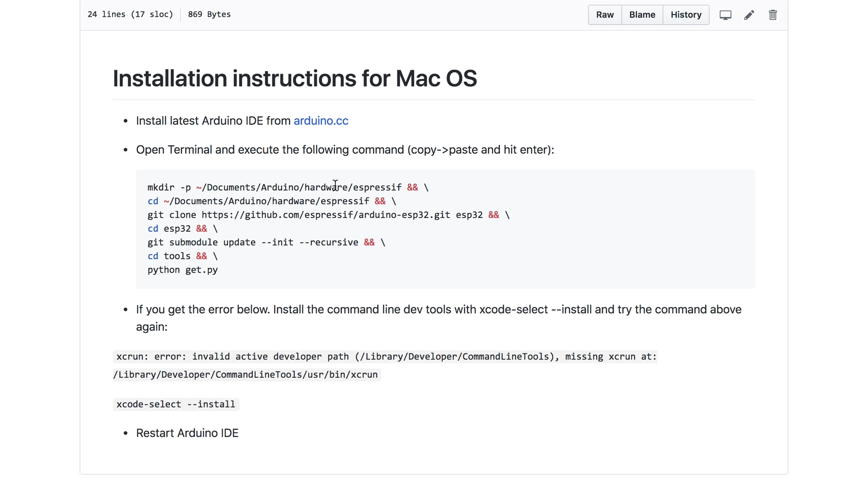Click the 'cd tools' code line

(x=183, y=256)
